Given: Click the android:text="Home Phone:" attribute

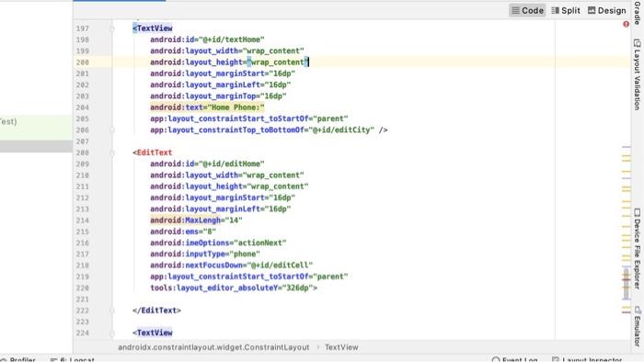Looking at the screenshot, I should click(207, 107).
